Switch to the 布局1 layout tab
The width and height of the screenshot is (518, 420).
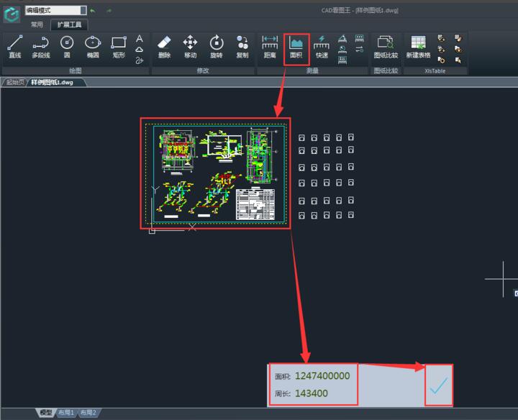click(65, 412)
